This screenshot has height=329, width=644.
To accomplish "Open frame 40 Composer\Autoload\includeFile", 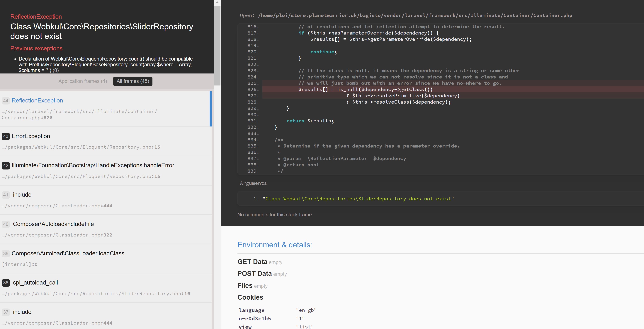I will click(106, 229).
